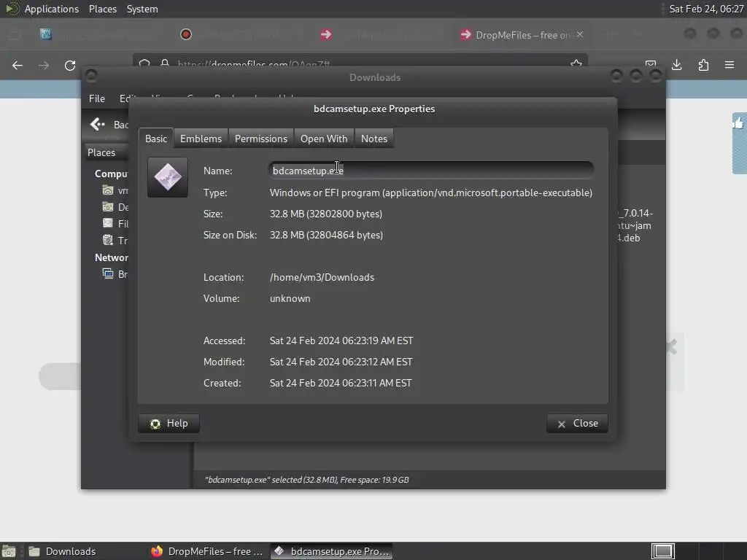Close the Properties dialog with Close button
Image resolution: width=747 pixels, height=560 pixels.
(x=577, y=424)
